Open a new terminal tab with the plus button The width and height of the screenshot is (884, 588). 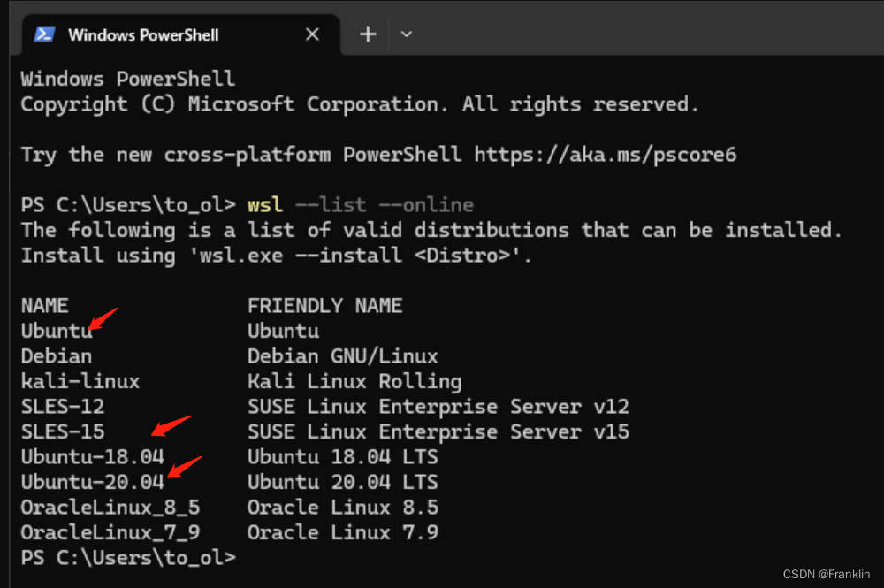[367, 34]
